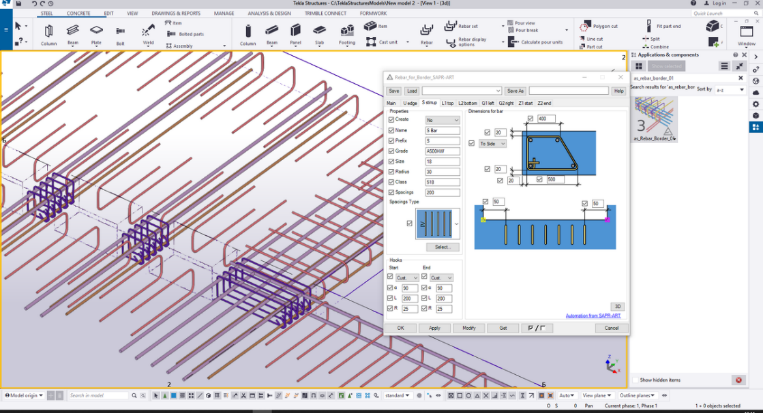Viewport: 763px width, 413px height.
Task: Toggle Show hidden items checkbox
Action: click(636, 380)
